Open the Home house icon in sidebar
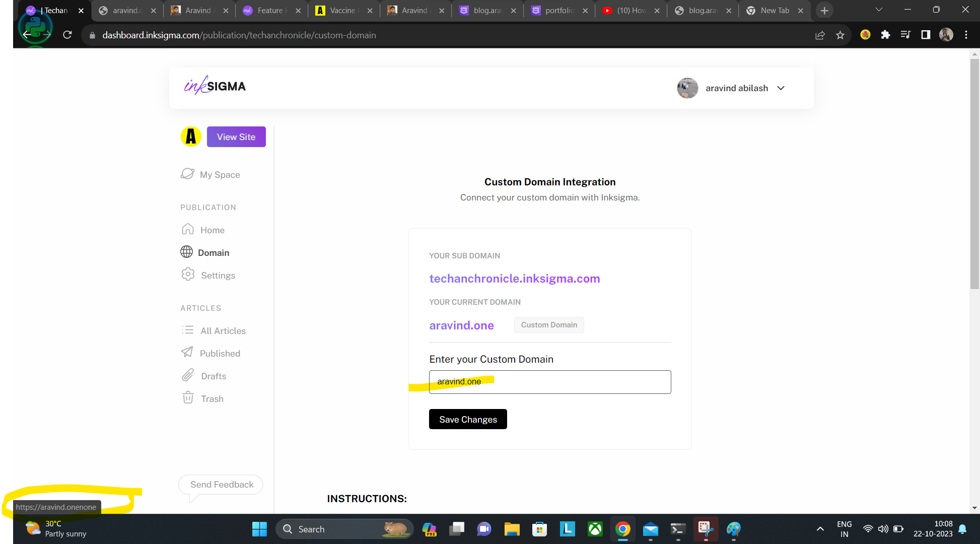980x544 pixels. 188,229
